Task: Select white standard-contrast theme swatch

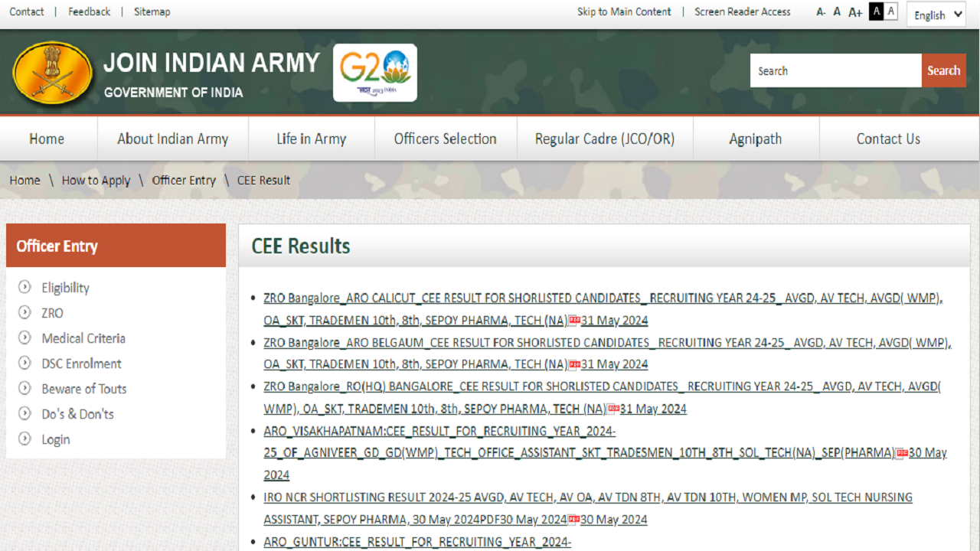Action: click(x=890, y=11)
